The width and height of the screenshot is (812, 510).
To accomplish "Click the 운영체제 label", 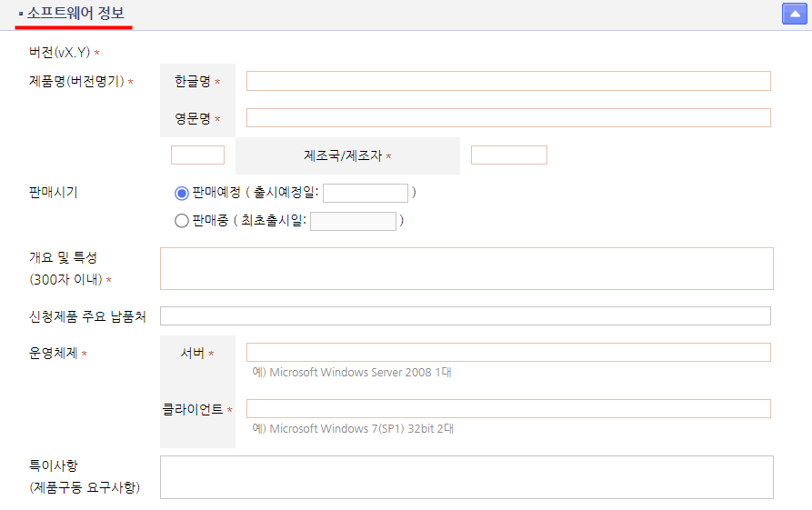I will (x=53, y=353).
